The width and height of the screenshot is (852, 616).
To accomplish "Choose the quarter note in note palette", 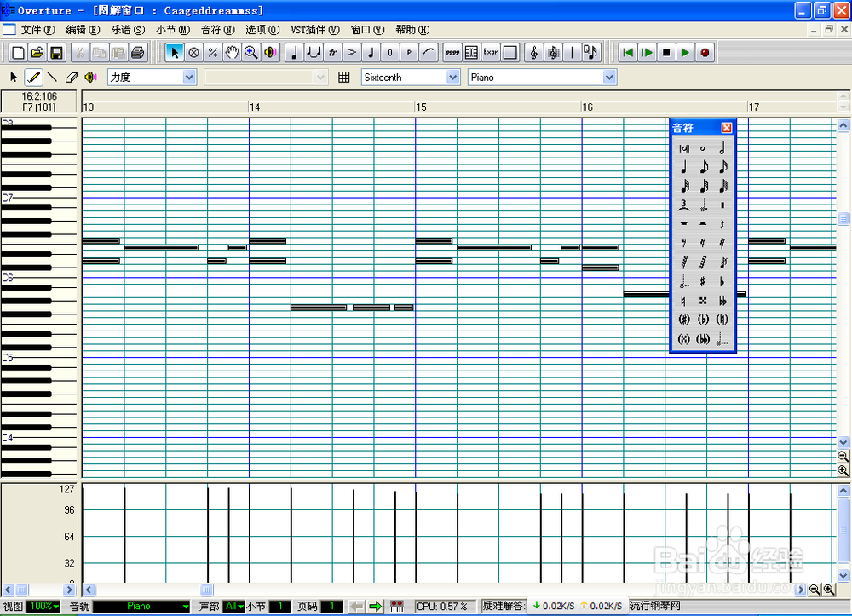I will (684, 167).
